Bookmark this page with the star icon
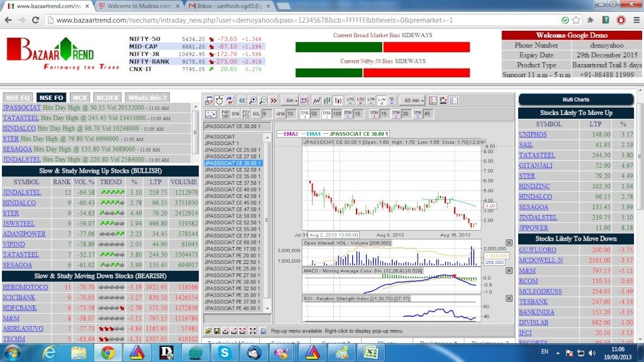644x362 pixels. [576, 20]
